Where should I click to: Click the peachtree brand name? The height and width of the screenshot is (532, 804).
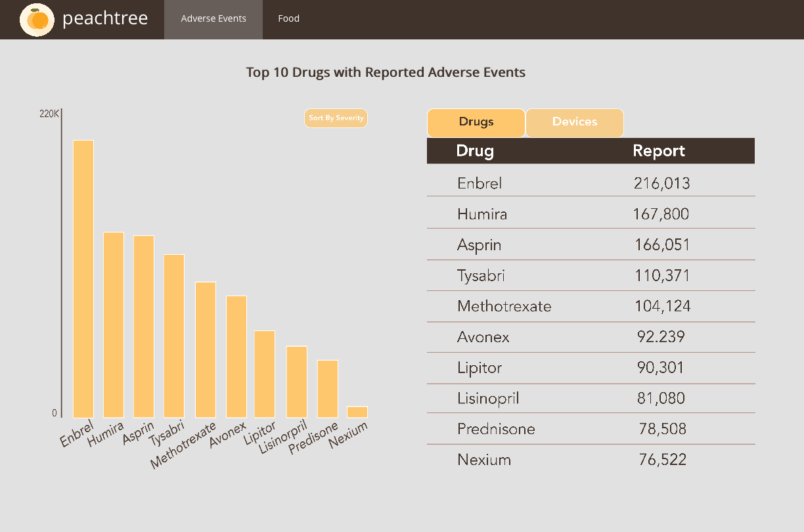click(x=105, y=18)
